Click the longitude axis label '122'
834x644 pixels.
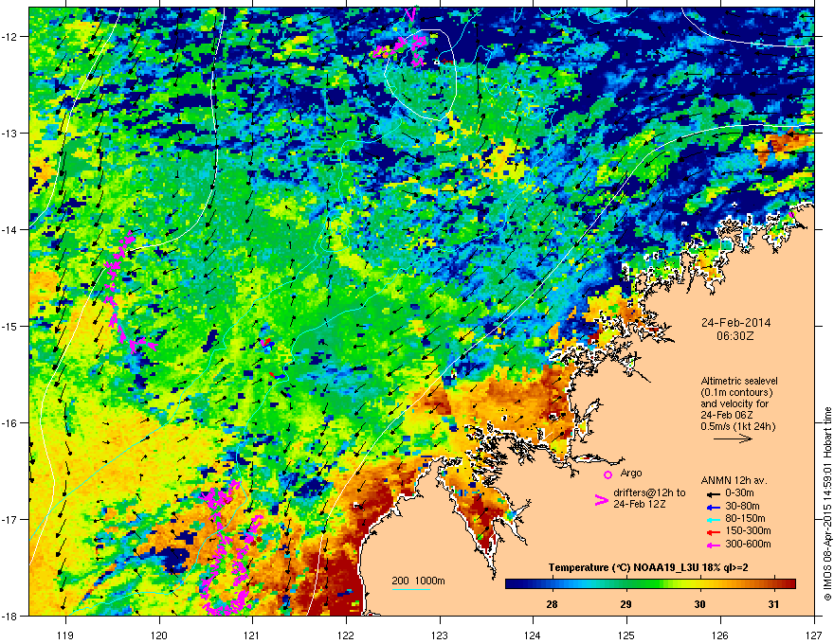click(x=346, y=635)
